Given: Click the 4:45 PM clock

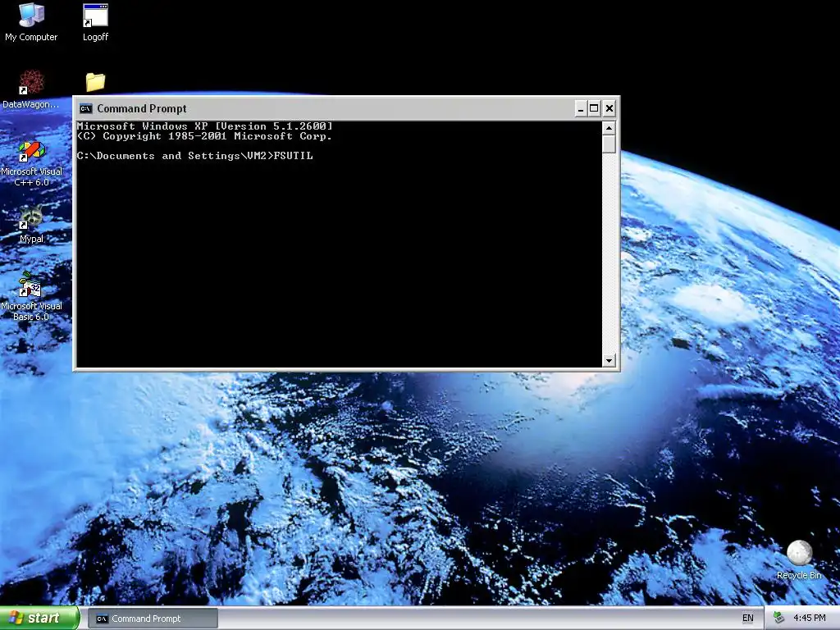Looking at the screenshot, I should 810,619.
